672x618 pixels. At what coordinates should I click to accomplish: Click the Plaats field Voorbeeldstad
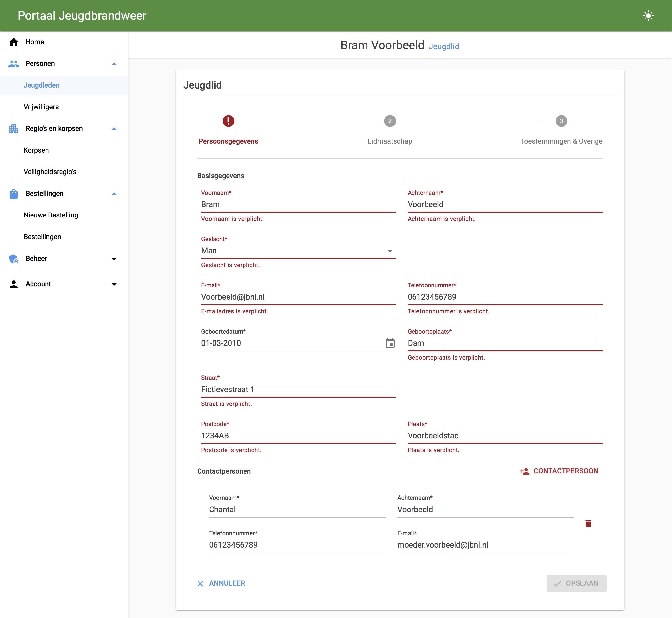click(x=505, y=436)
